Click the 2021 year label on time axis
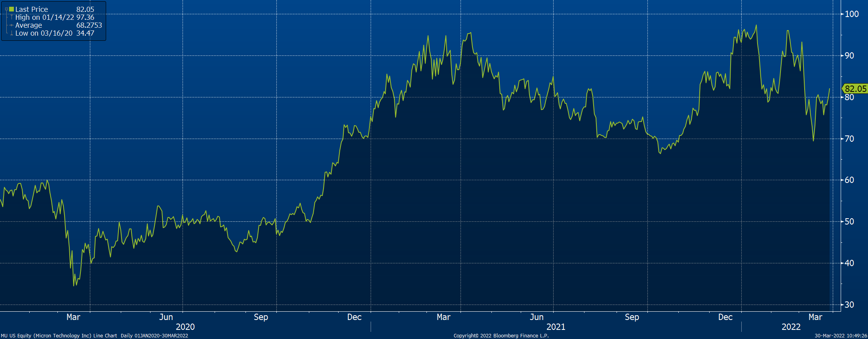The height and width of the screenshot is (339, 868). (556, 327)
